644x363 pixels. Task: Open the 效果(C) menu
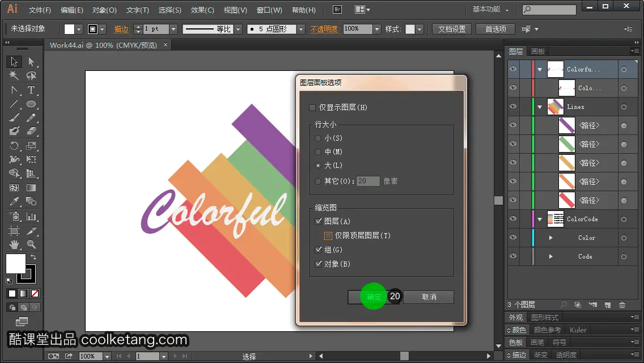click(x=202, y=10)
